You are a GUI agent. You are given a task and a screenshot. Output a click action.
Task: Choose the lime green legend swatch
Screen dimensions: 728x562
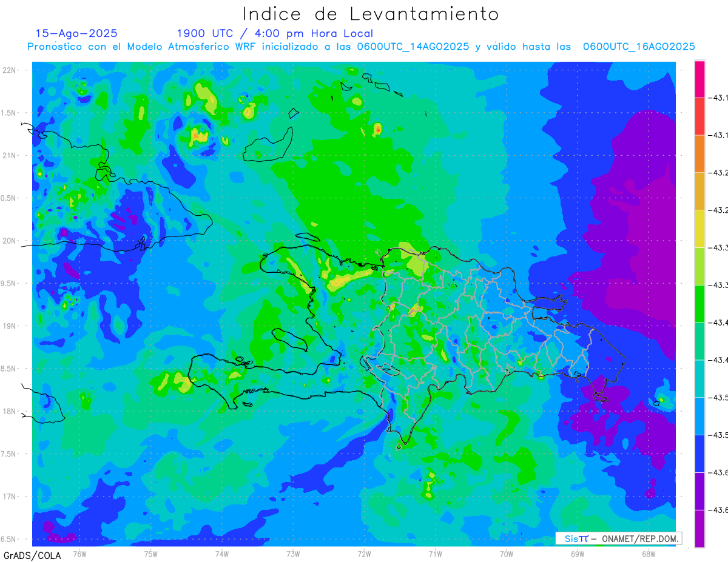[x=699, y=266]
